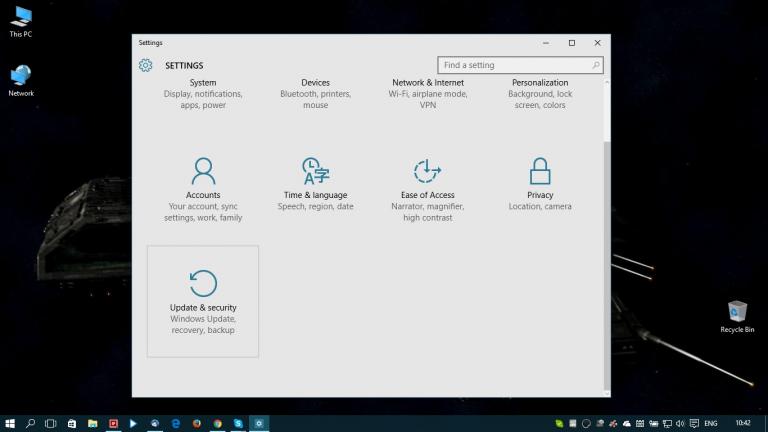
Task: Open Devices settings category
Action: pyautogui.click(x=315, y=93)
